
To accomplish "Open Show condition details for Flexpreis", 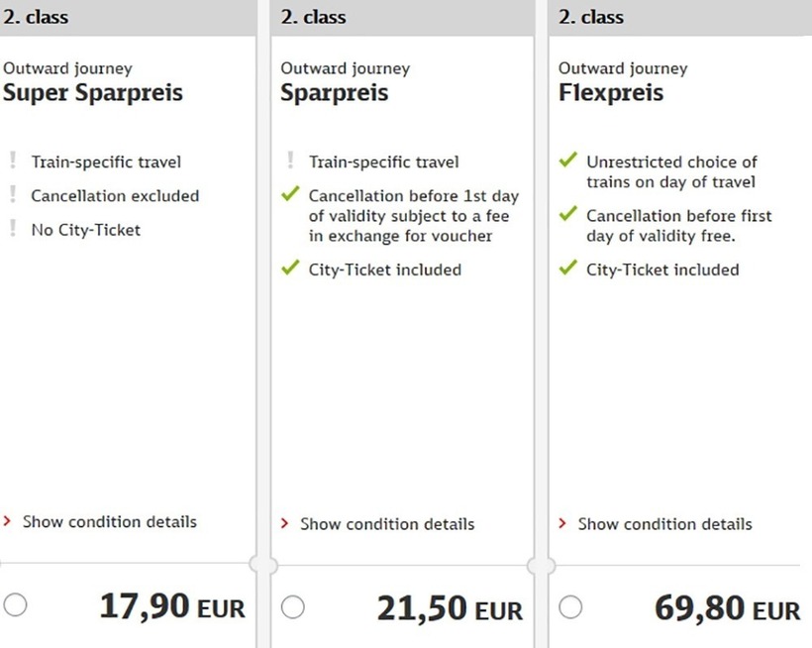I will point(664,523).
